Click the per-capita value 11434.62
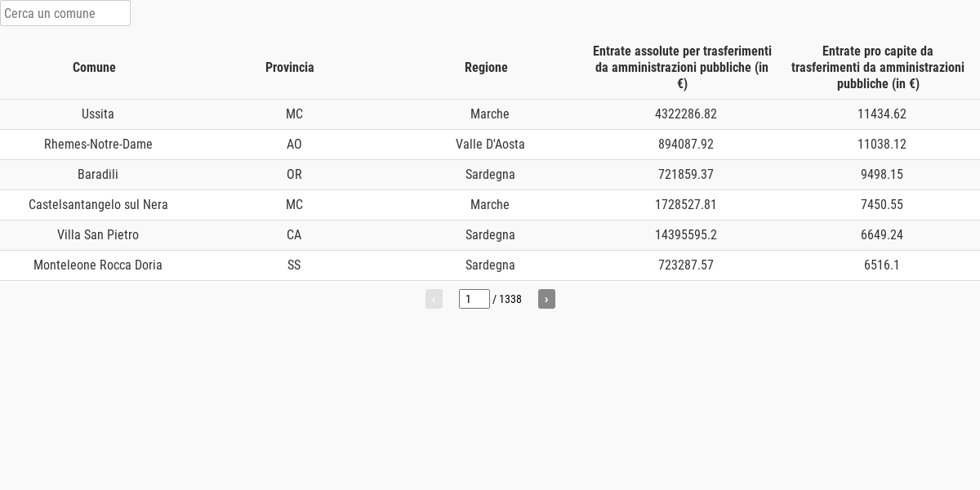The image size is (980, 490). (882, 114)
